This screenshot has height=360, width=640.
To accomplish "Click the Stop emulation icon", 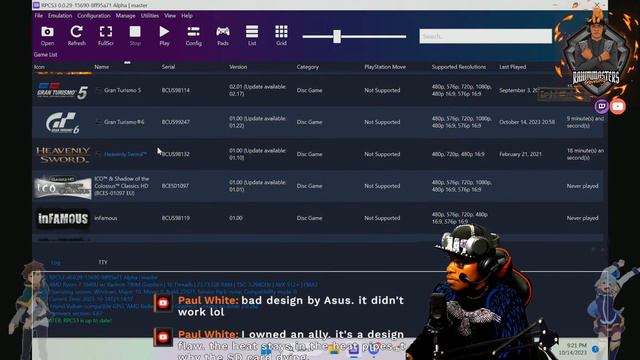I will (x=135, y=36).
